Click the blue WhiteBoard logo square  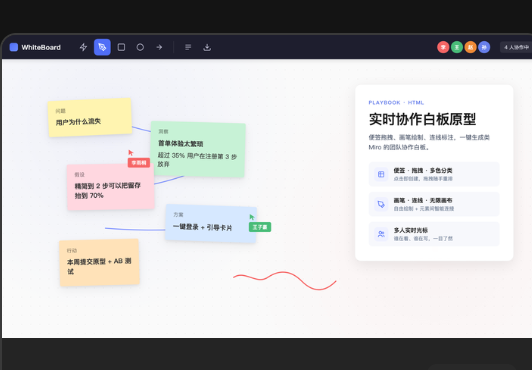(14, 47)
